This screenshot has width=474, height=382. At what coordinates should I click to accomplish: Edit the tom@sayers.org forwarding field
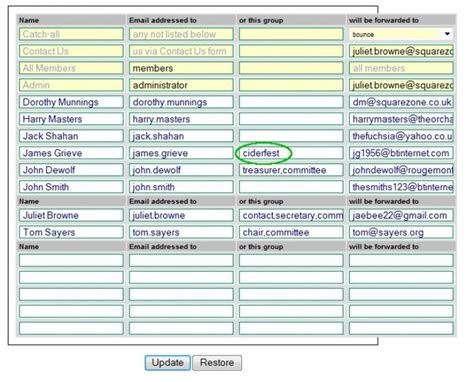pos(401,232)
